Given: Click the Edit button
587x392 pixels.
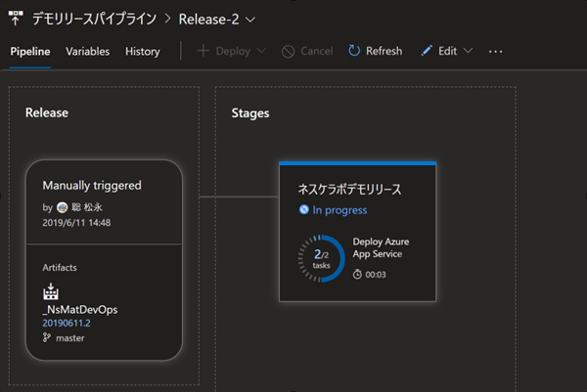Looking at the screenshot, I should 447,51.
